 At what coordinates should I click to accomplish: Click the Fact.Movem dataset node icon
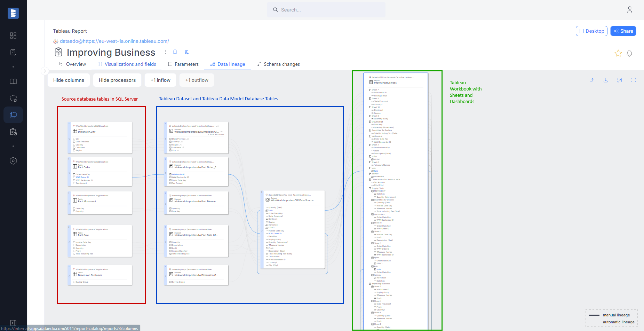[x=171, y=200]
